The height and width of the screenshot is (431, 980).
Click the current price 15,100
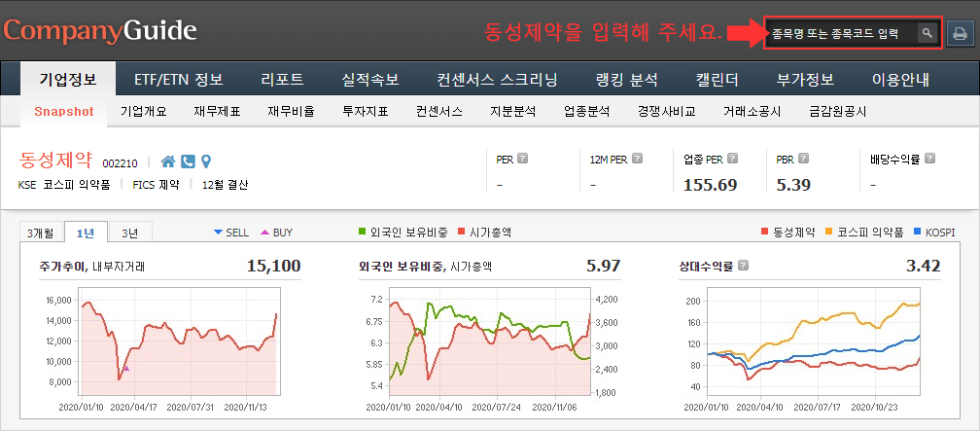[274, 266]
